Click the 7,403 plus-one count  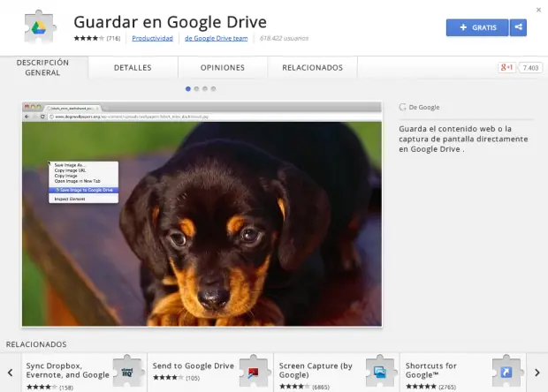[x=530, y=68]
